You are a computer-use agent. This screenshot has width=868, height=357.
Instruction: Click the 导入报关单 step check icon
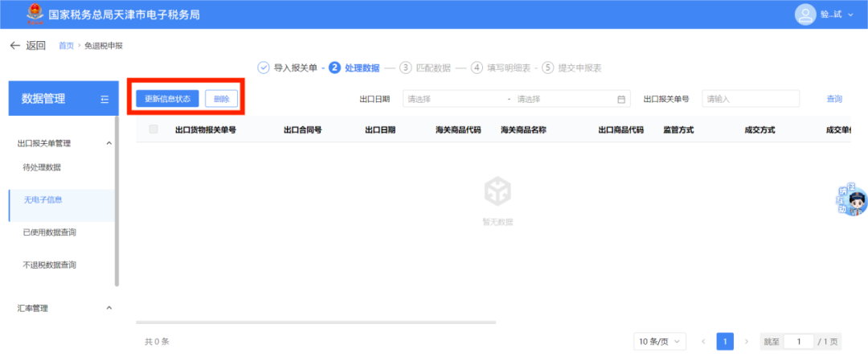[264, 68]
